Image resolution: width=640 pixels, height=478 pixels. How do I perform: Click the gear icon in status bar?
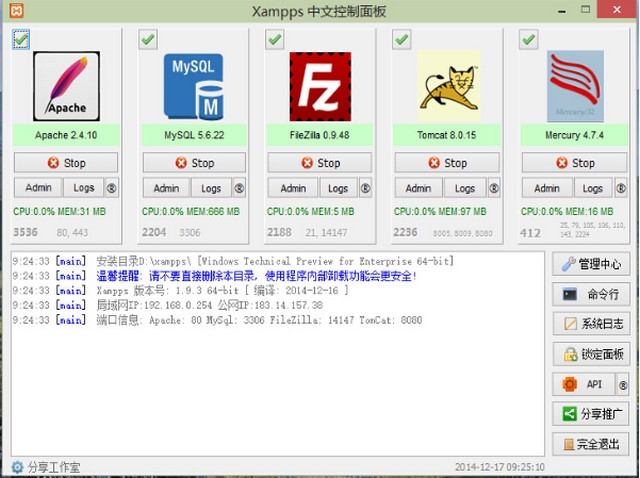(17, 467)
